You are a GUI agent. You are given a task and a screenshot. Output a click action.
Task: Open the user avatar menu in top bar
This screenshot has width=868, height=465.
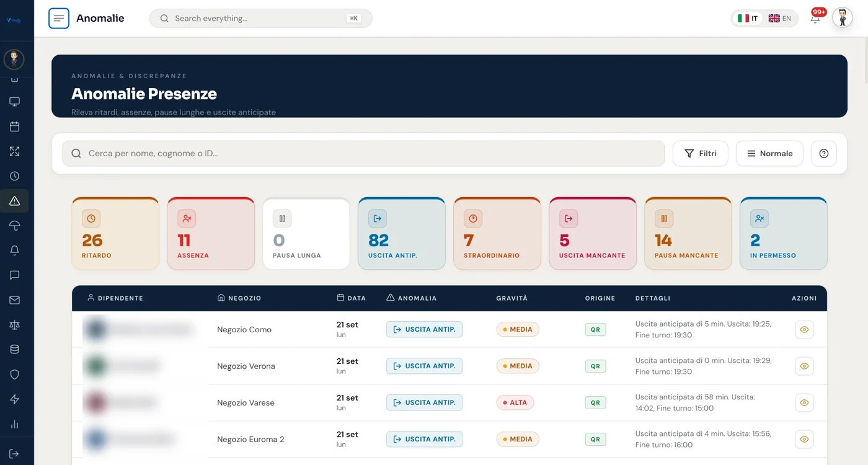point(843,18)
